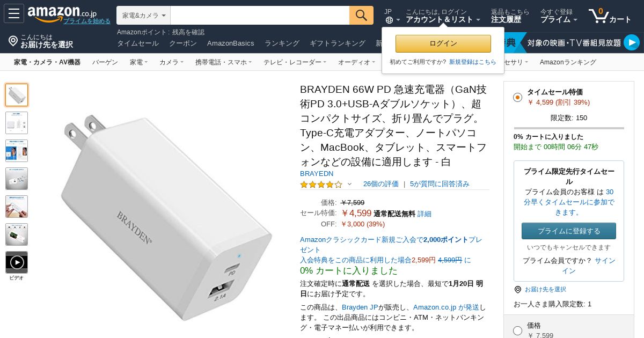Screen dimensions: 644x338
Task: Click the Amazon.co.jp logo
Action: pos(62,13)
